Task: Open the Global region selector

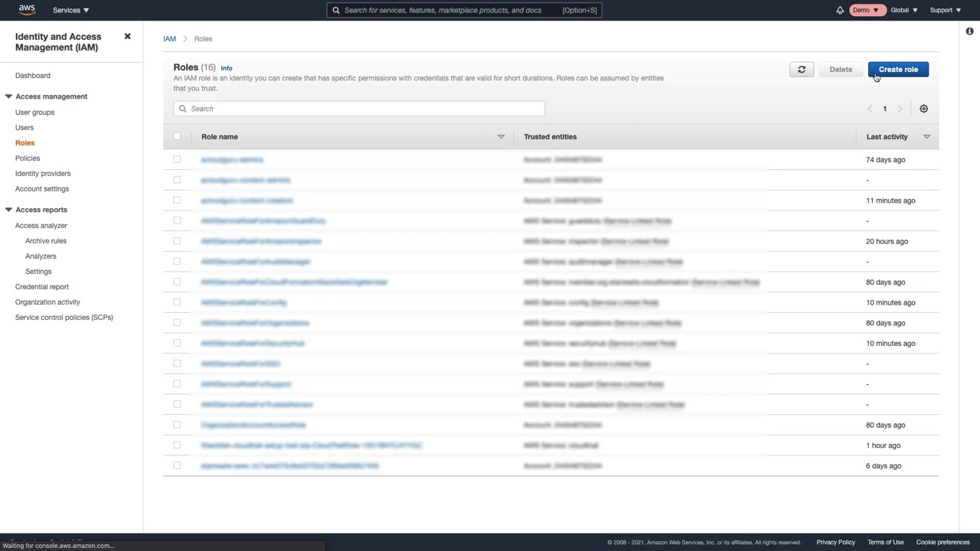Action: tap(904, 10)
